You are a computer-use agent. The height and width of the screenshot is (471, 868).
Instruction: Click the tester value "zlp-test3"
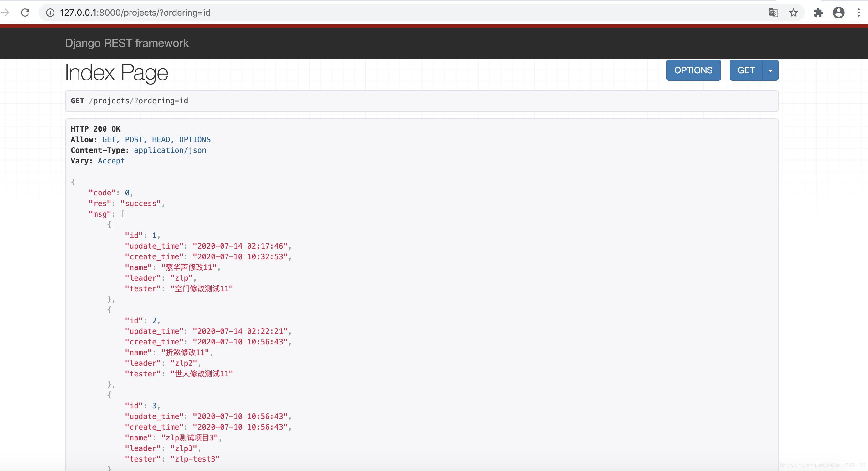click(195, 459)
